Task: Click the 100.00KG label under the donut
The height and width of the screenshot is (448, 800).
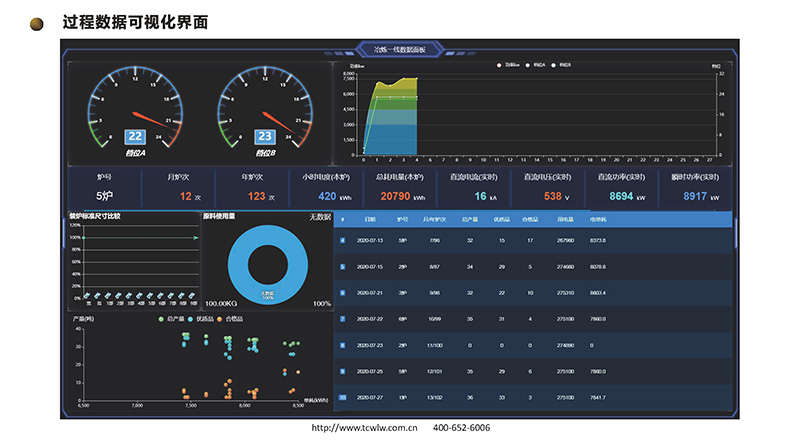Action: 221,304
